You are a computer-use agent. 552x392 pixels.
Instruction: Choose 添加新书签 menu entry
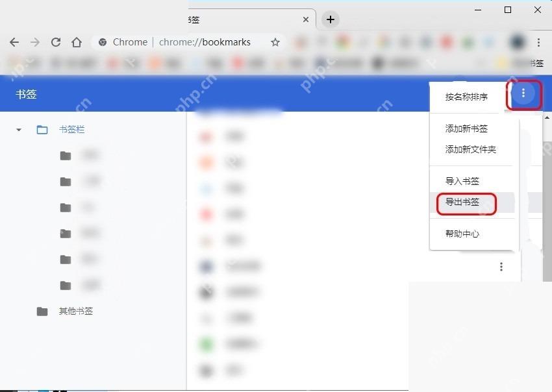tap(466, 129)
